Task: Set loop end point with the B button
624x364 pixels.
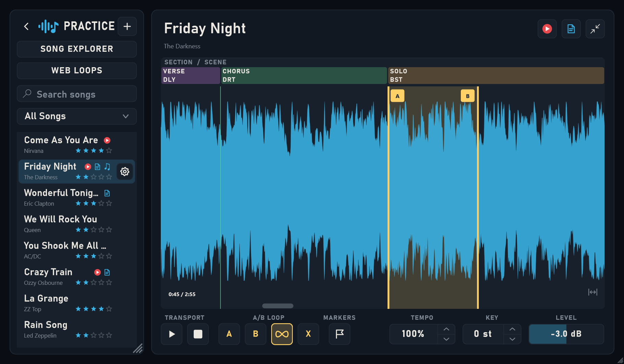Action: (x=255, y=334)
